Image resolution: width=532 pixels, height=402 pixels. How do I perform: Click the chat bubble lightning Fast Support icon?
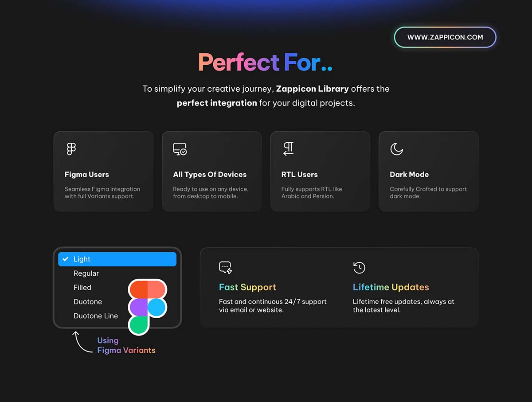(x=226, y=268)
